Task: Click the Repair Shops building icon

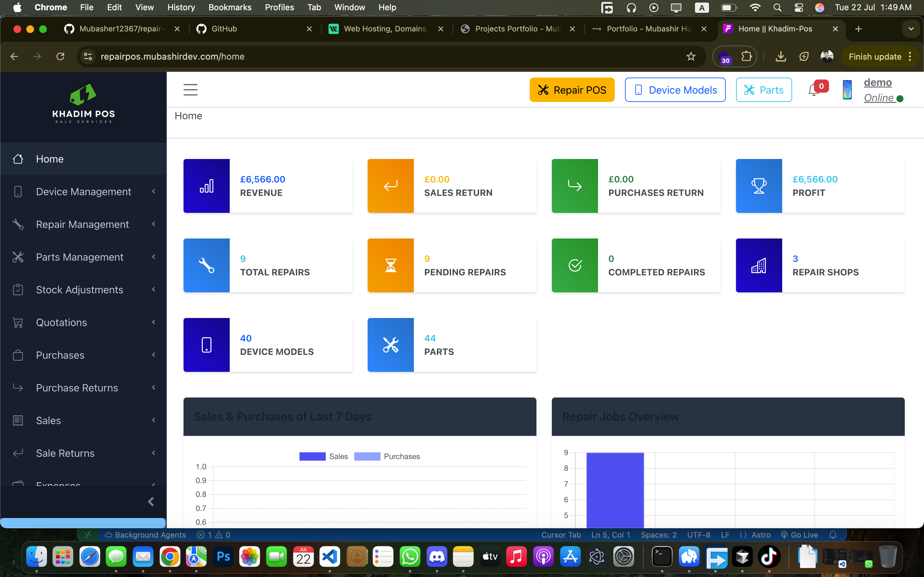Action: point(759,265)
